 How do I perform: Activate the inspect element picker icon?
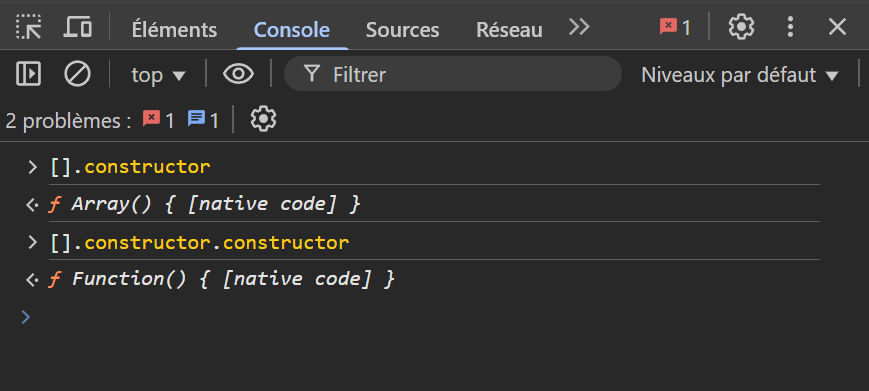pos(28,27)
